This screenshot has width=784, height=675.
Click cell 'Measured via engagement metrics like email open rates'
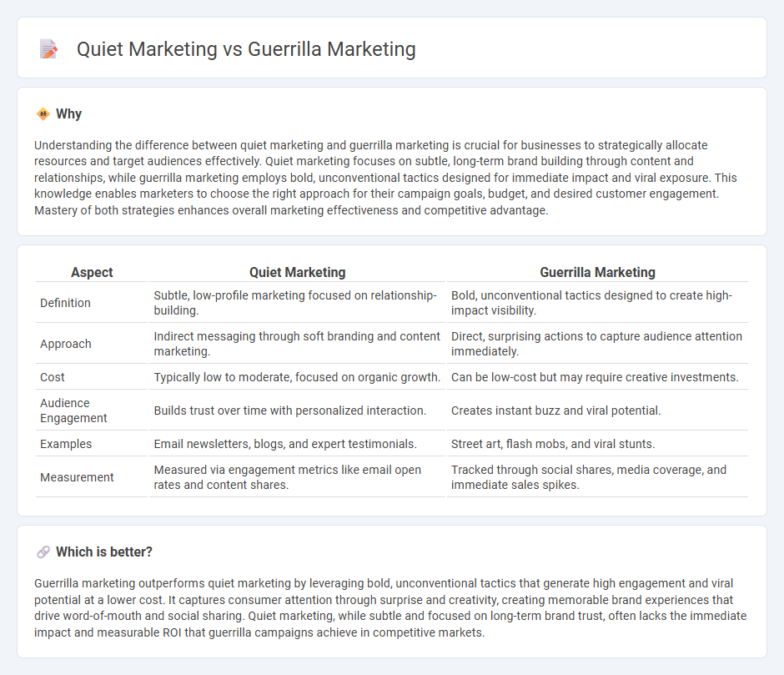tap(297, 477)
